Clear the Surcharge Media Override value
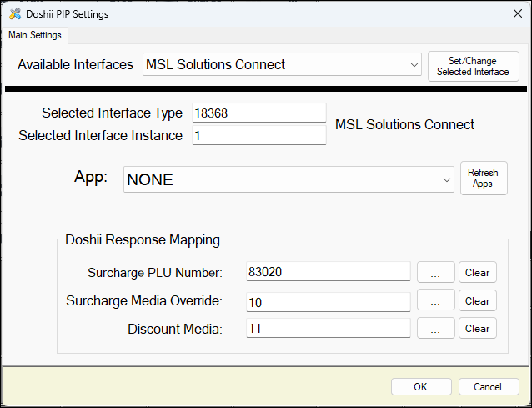This screenshot has height=408, width=532. [x=477, y=300]
